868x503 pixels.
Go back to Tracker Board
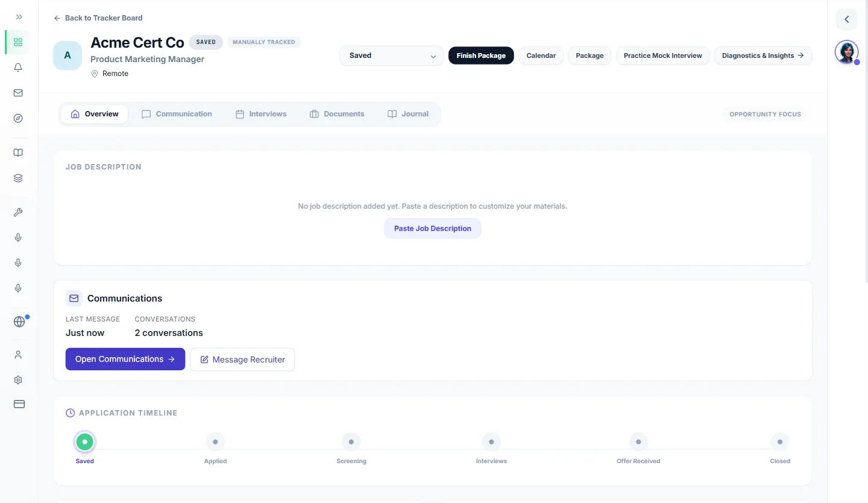coord(98,18)
